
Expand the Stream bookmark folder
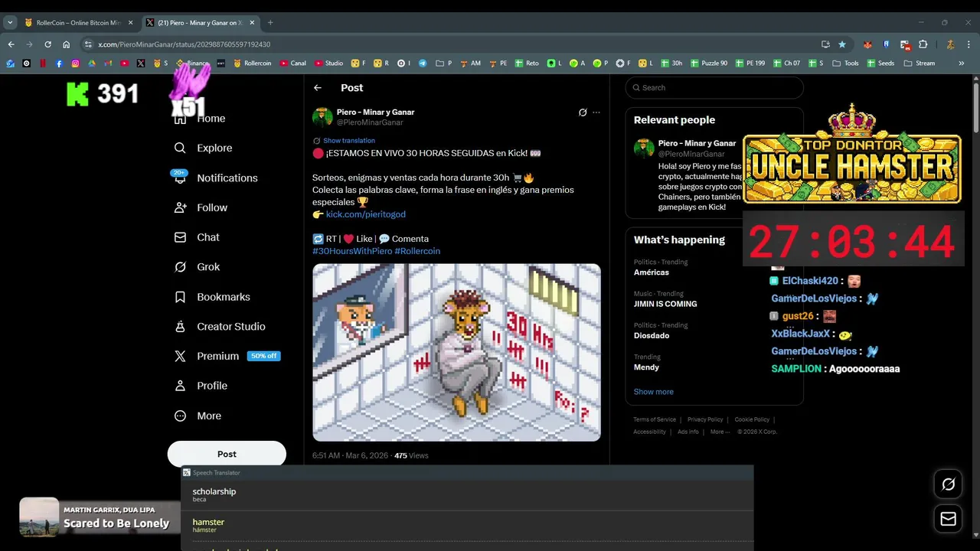[x=920, y=64]
